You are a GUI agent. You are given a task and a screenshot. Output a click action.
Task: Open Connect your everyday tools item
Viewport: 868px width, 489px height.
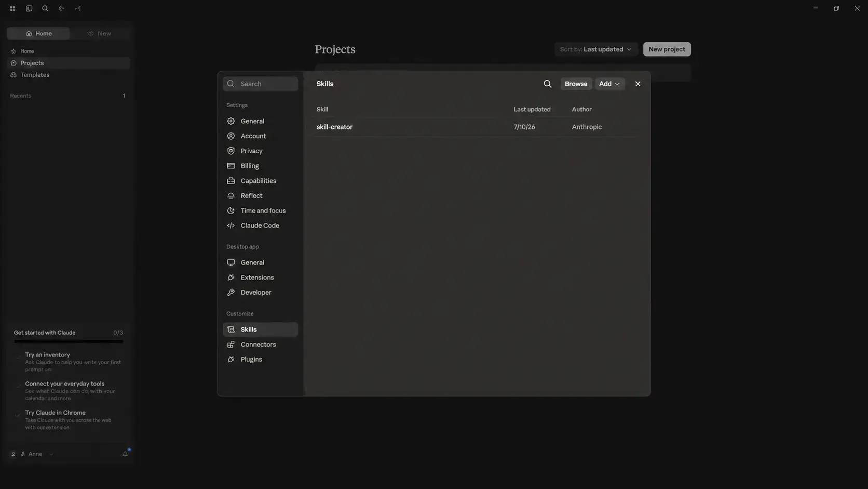click(69, 391)
